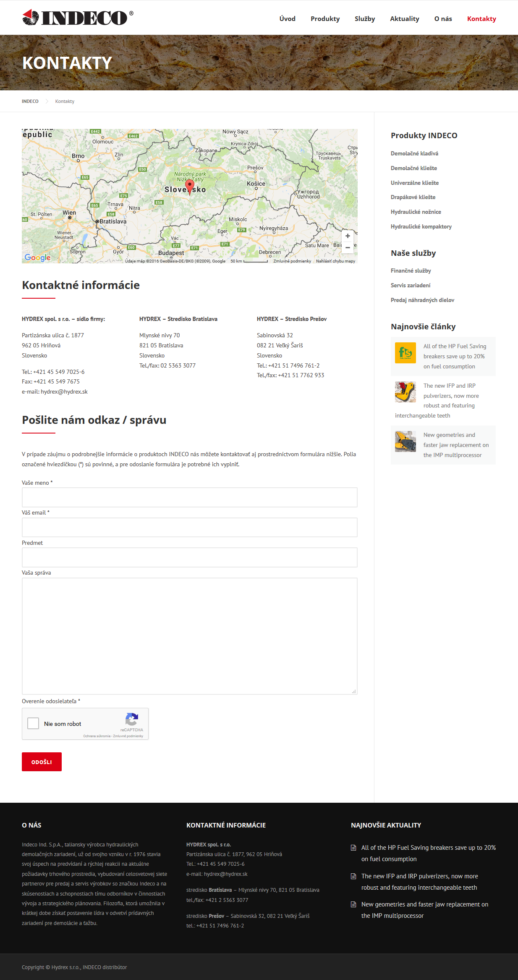Click reCAPTCHA 'Ochrana súkromia' link
Screen dimensions: 518x980
click(97, 736)
